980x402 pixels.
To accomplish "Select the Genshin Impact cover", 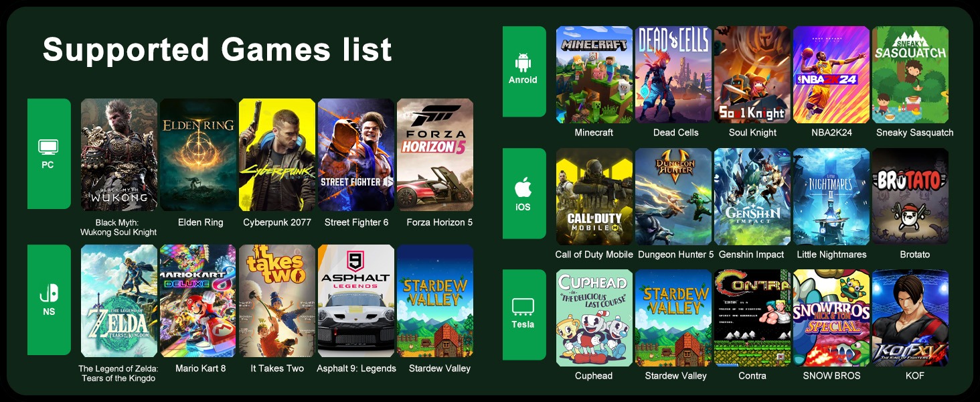I will (752, 196).
